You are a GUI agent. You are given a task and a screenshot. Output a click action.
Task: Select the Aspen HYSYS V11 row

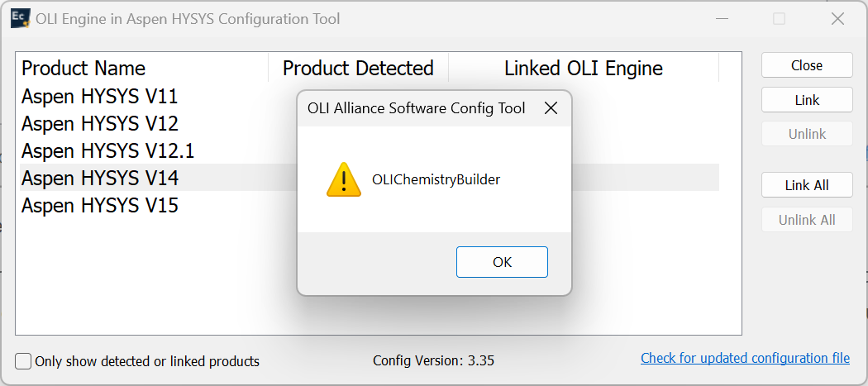(100, 97)
